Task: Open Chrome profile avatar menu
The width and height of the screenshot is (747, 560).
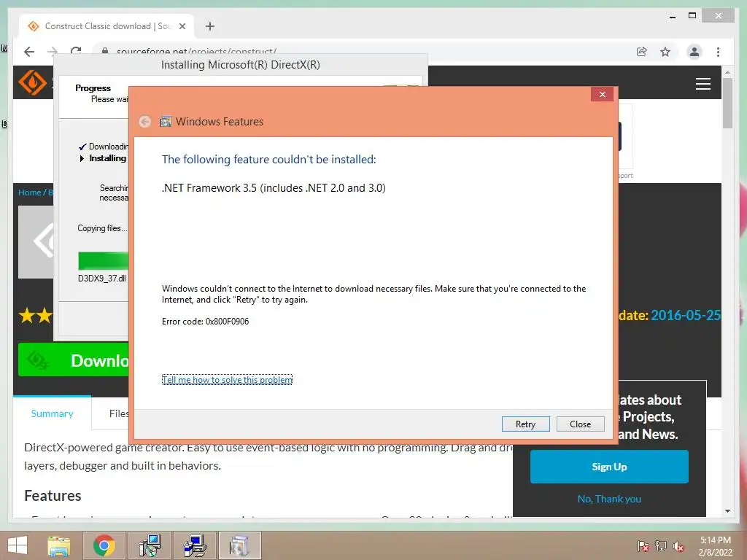Action: 694,52
